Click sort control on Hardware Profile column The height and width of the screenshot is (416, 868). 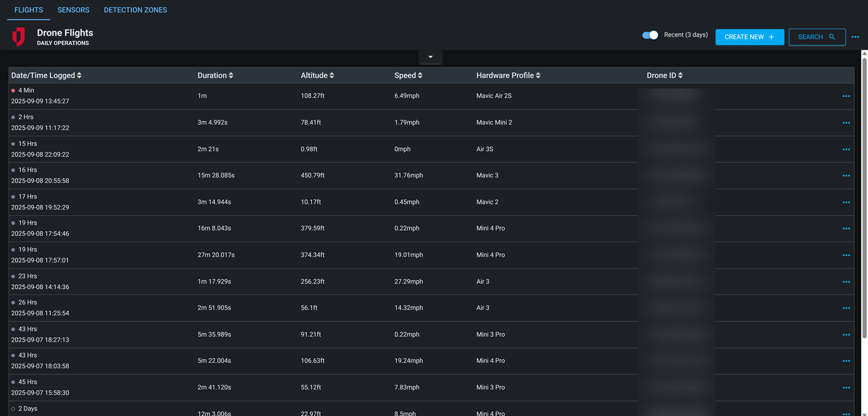pyautogui.click(x=539, y=75)
